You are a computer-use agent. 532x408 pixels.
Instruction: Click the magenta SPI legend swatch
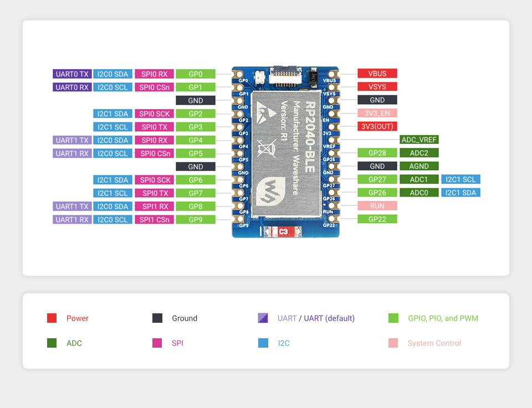coord(157,343)
